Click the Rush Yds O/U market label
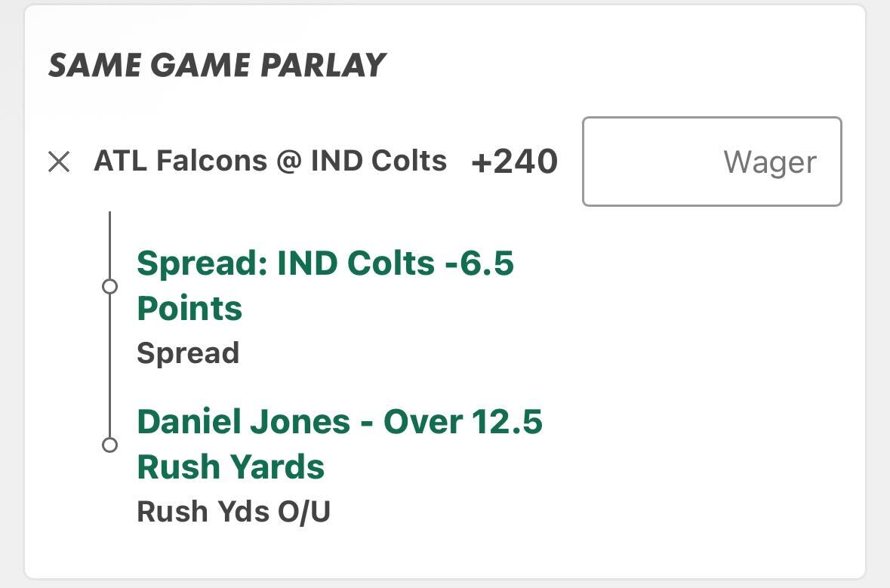Image resolution: width=890 pixels, height=588 pixels. tap(233, 512)
